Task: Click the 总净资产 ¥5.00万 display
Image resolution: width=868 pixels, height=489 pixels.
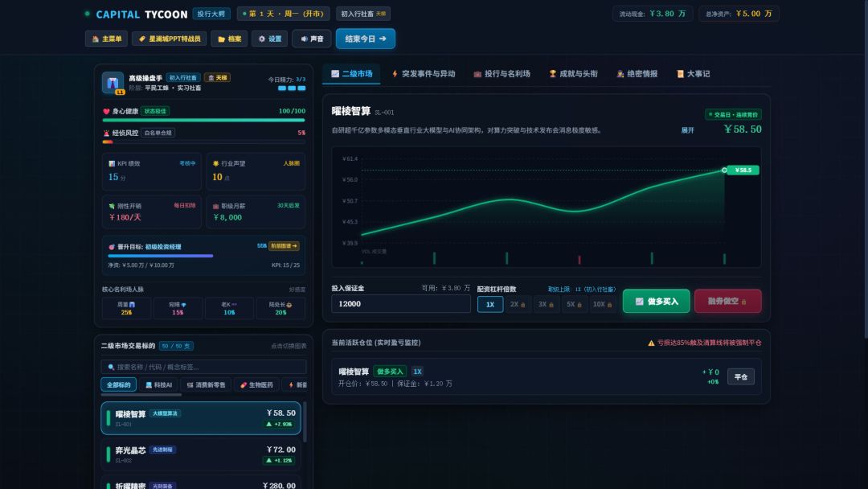Action: (739, 14)
